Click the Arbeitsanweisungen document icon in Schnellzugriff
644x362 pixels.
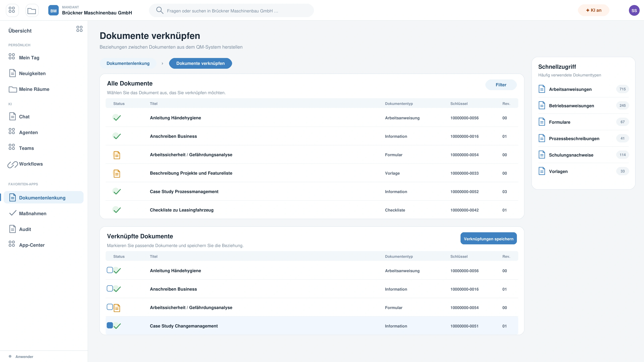tap(542, 89)
